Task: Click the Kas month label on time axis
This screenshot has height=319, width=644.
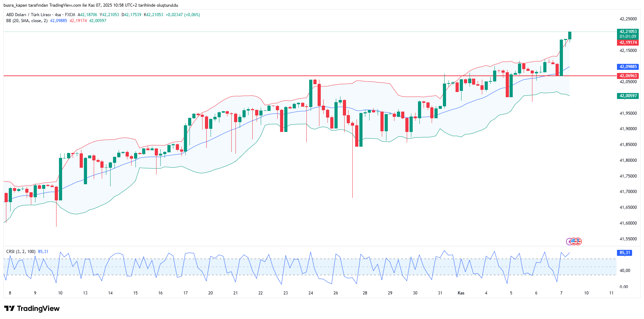Action: point(461,293)
